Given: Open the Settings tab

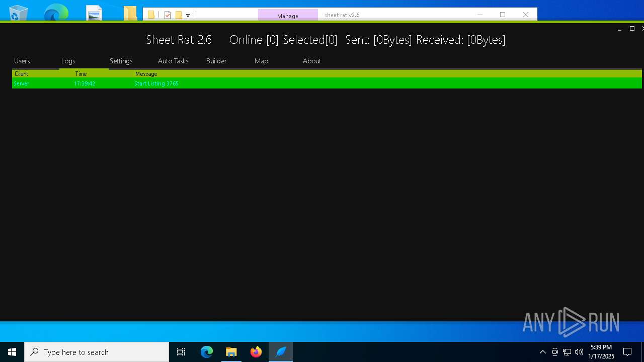Looking at the screenshot, I should pyautogui.click(x=121, y=61).
